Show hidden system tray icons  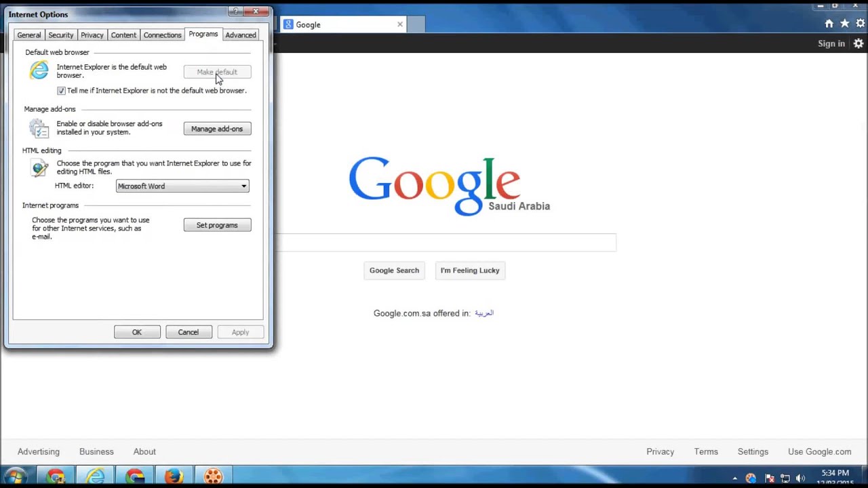734,479
